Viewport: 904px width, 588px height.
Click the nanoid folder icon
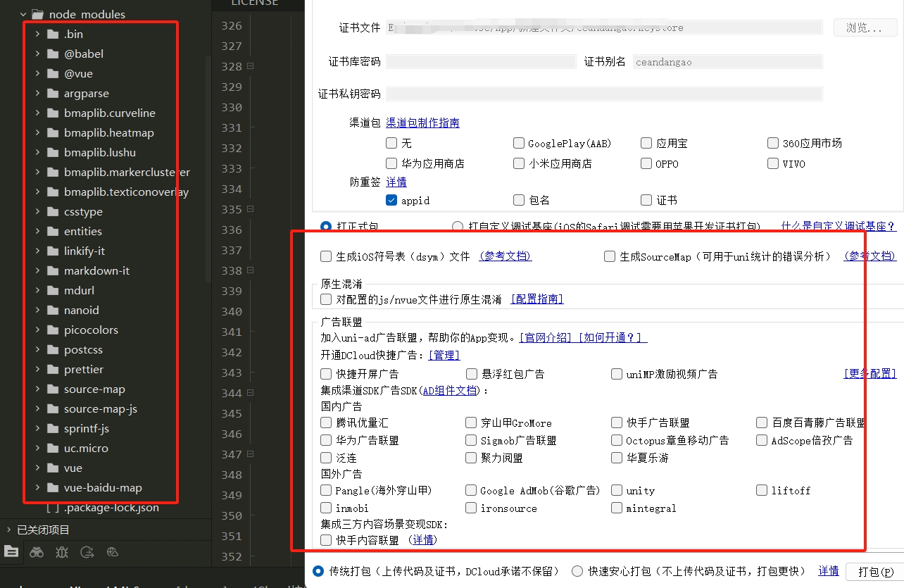52,310
